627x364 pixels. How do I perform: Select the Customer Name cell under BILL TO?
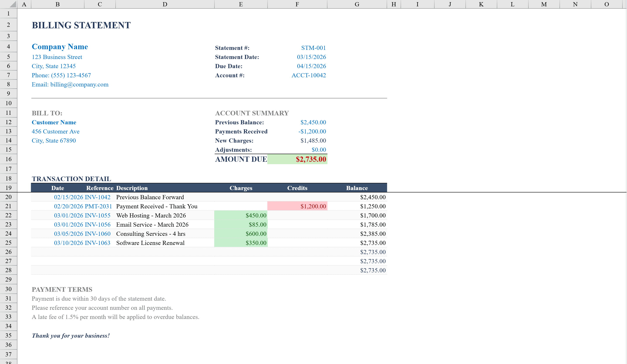tap(54, 122)
